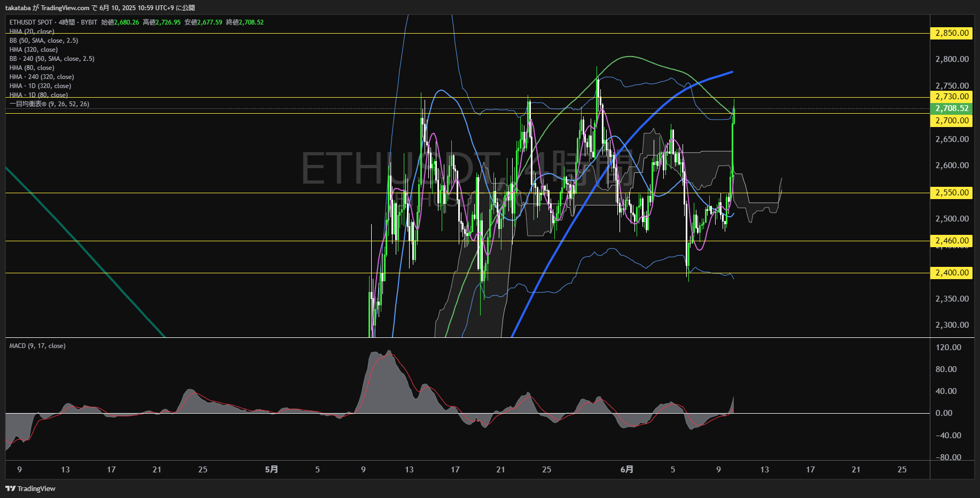Click the 2,300.00 price axis label

pyautogui.click(x=952, y=325)
